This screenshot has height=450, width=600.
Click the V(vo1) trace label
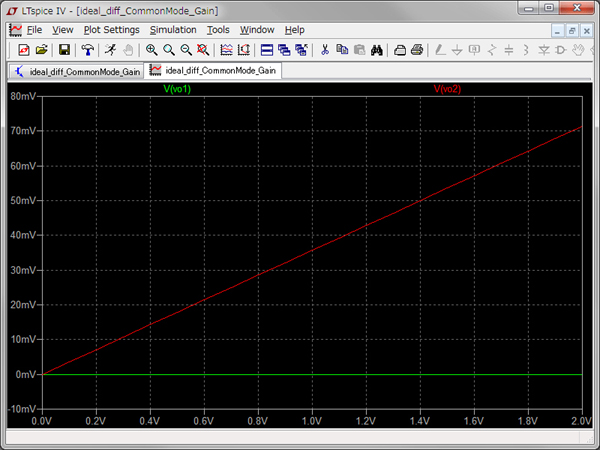click(x=177, y=90)
